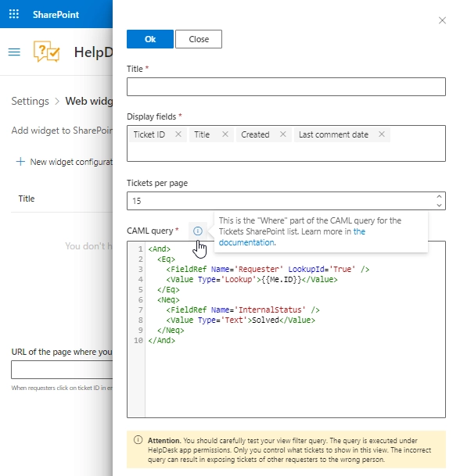Remove the Created display field tag

pos(283,134)
